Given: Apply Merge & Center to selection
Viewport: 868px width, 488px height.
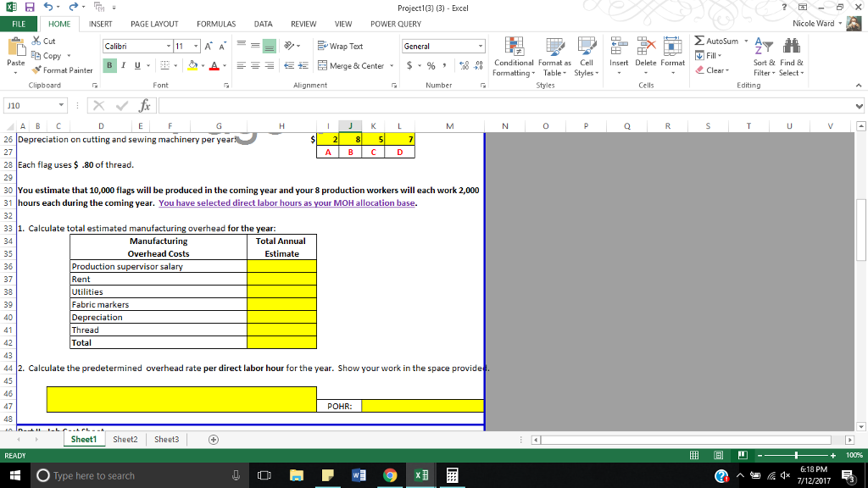Looking at the screenshot, I should pos(350,66).
